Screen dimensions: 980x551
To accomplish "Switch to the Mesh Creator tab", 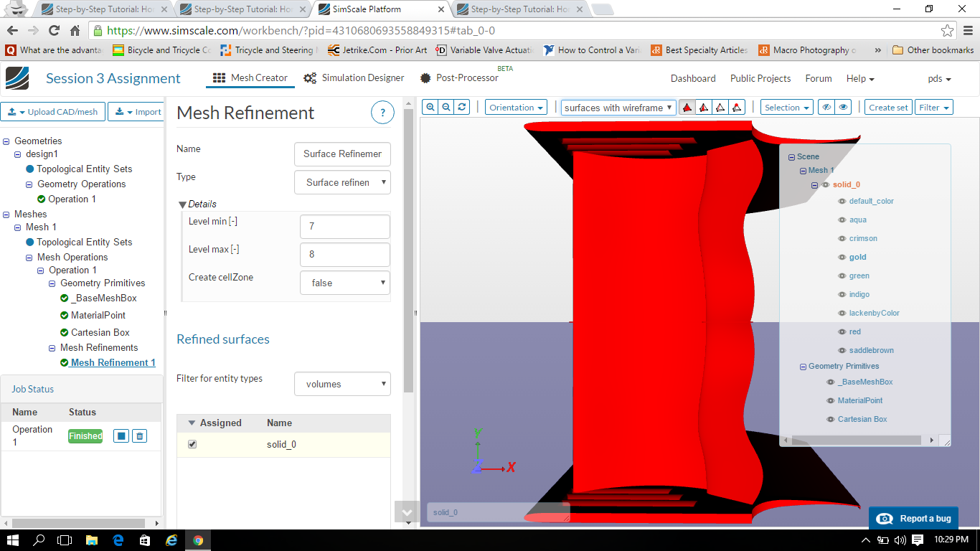I will (x=250, y=78).
